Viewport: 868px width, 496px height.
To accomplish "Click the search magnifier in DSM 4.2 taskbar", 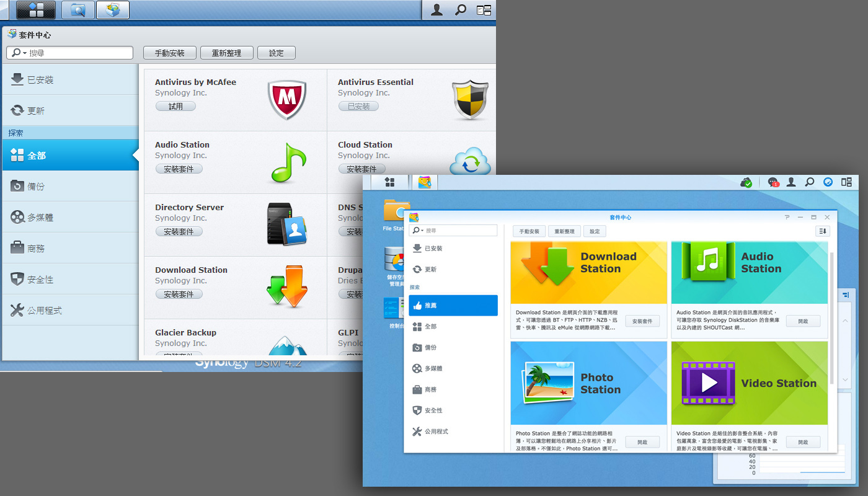I will 461,9.
